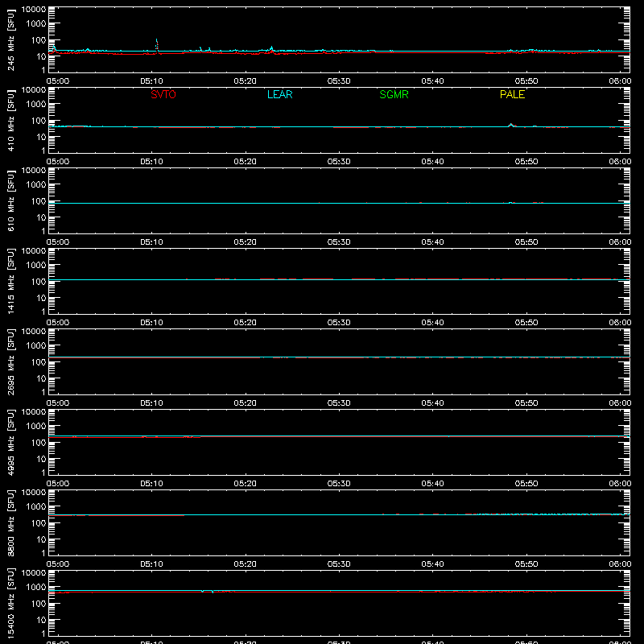Click the 05:00 time label under 4995 MHz plot
The width and height of the screenshot is (644, 644).
coord(58,484)
